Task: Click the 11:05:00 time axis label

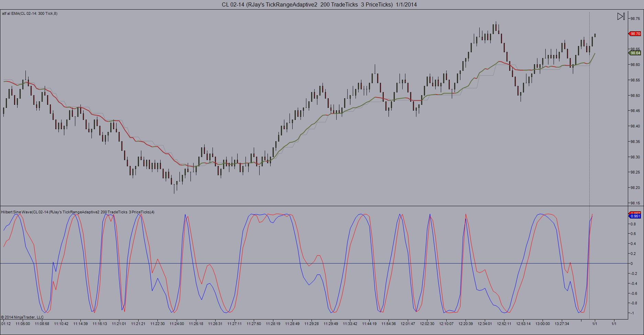Action: pyautogui.click(x=23, y=323)
